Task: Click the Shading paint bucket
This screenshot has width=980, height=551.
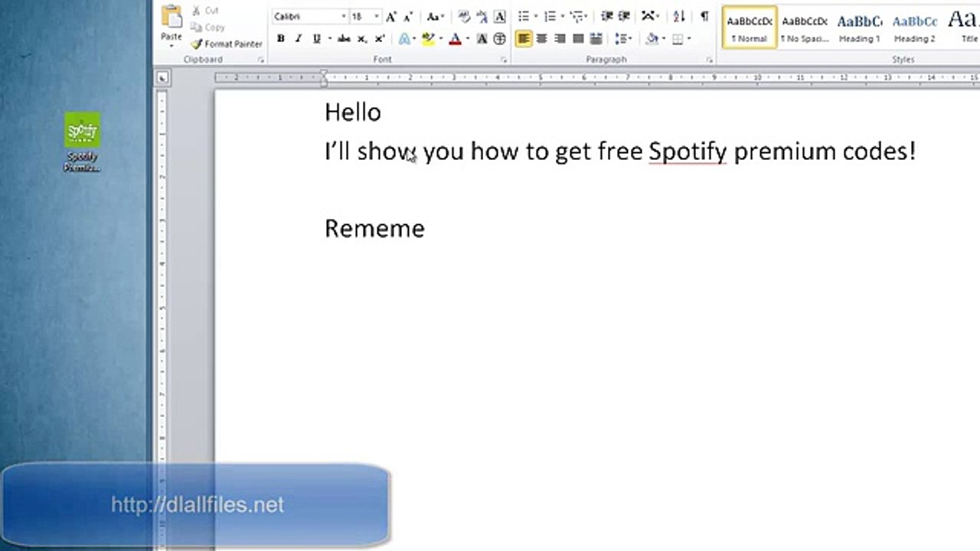Action: [651, 38]
